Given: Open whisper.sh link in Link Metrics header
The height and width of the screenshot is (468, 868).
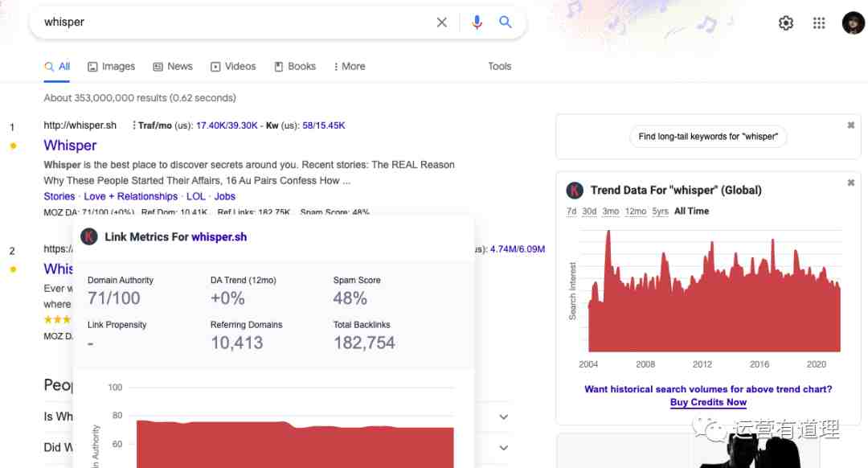Looking at the screenshot, I should 219,237.
